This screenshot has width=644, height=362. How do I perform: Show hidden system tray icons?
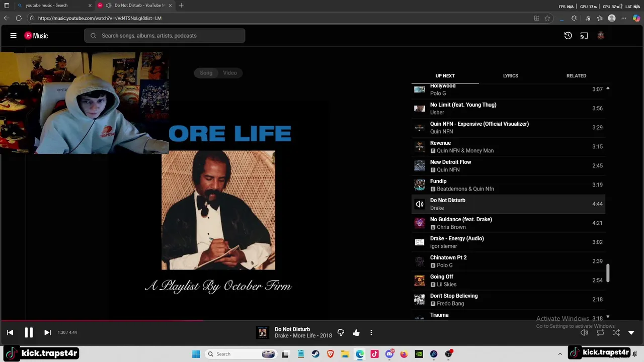click(560, 354)
